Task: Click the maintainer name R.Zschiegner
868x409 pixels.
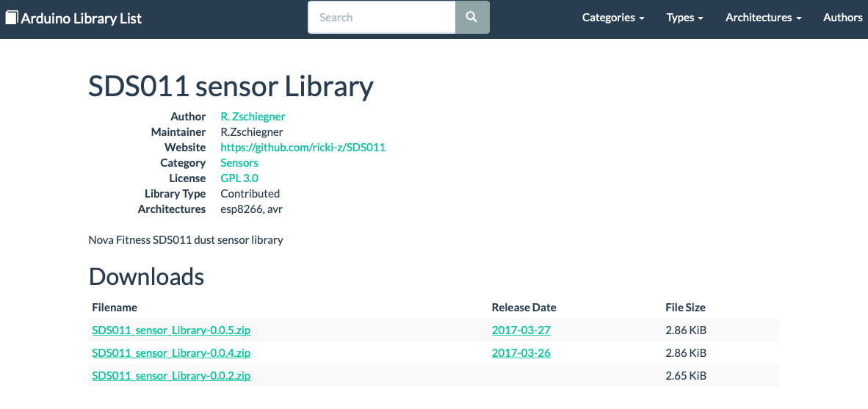Action: click(252, 131)
